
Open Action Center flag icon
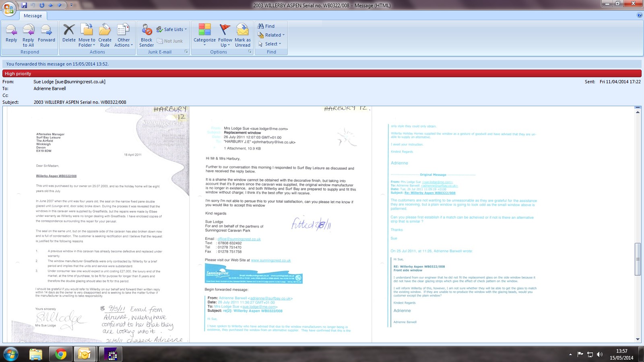click(x=580, y=354)
